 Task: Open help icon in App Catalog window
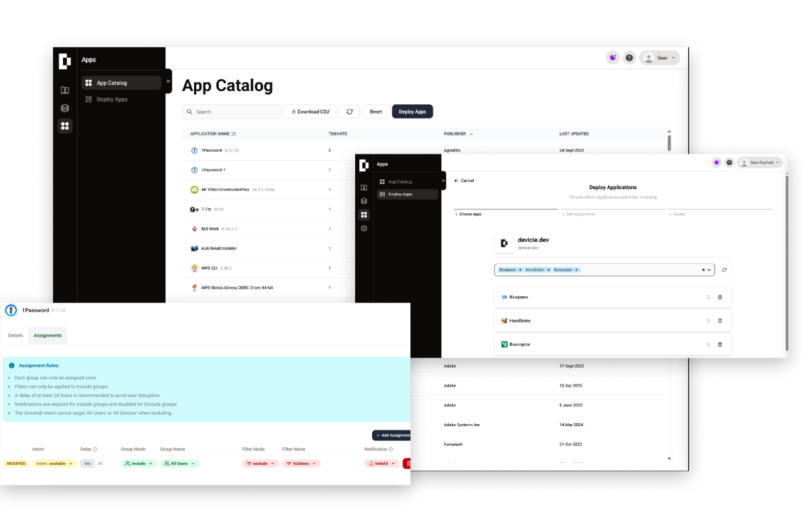coord(629,58)
